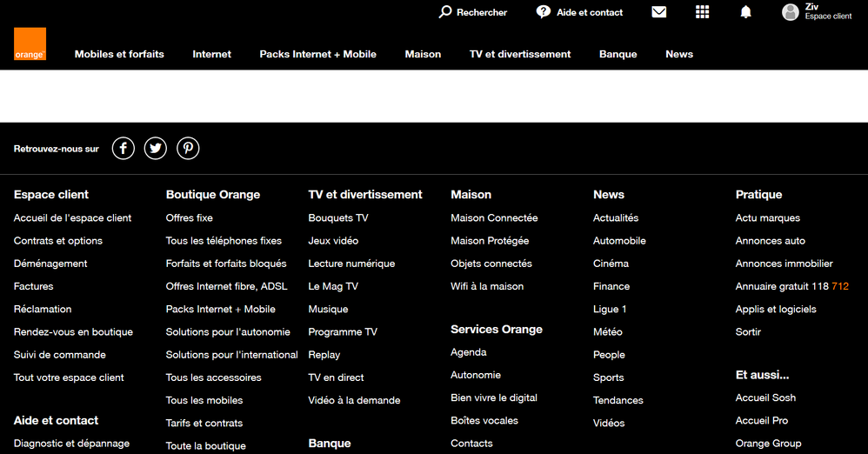Viewport: 868px width, 454px height.
Task: Visit Orange Facebook page icon
Action: 124,149
